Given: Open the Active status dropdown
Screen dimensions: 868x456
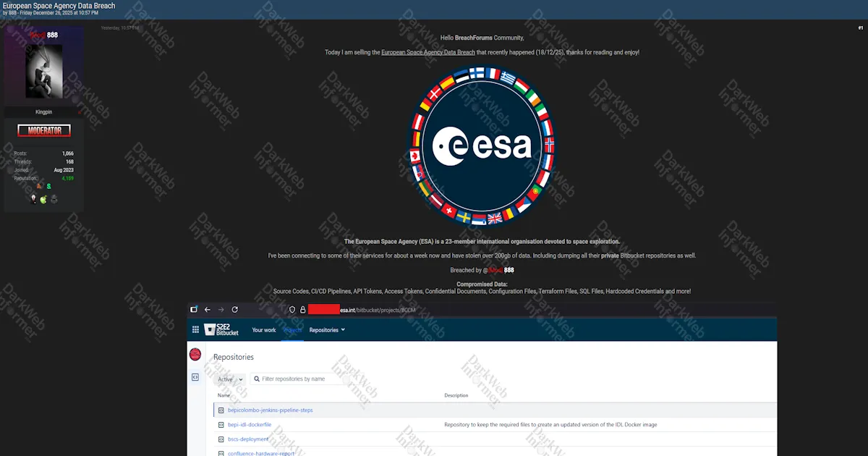Looking at the screenshot, I should coord(228,379).
